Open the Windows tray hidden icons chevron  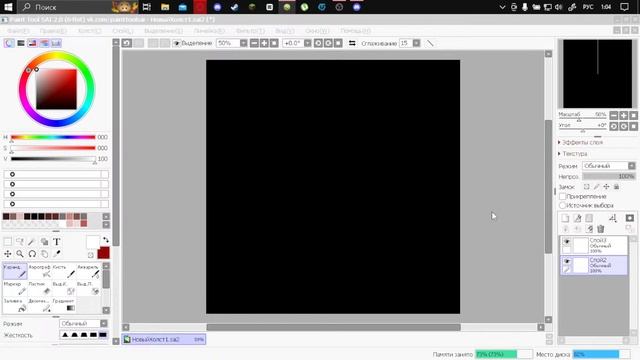point(502,7)
